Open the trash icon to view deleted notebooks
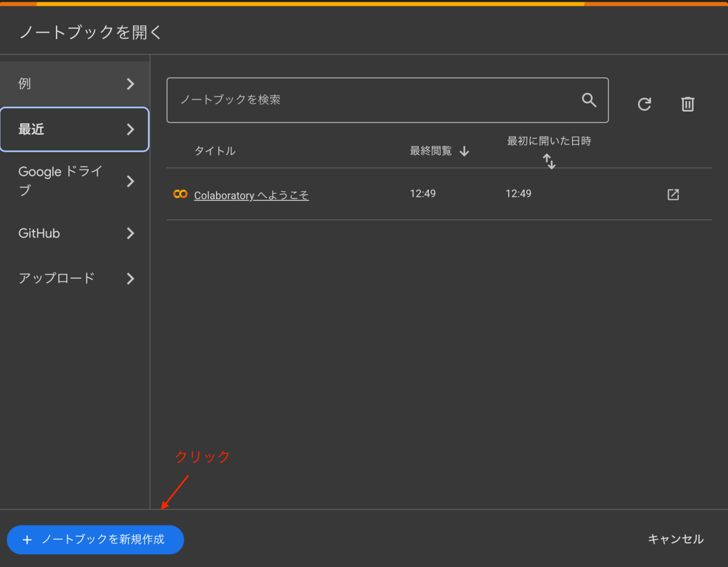The width and height of the screenshot is (728, 567). pos(687,104)
